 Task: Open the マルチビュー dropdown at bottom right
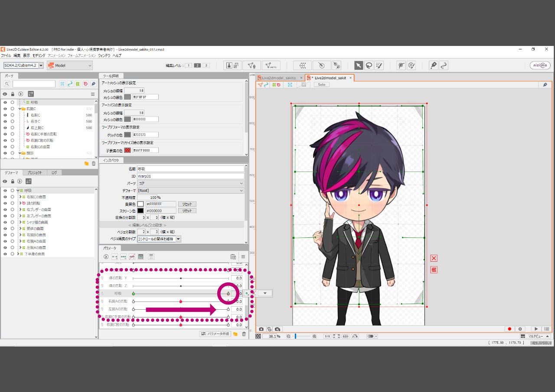click(535, 336)
